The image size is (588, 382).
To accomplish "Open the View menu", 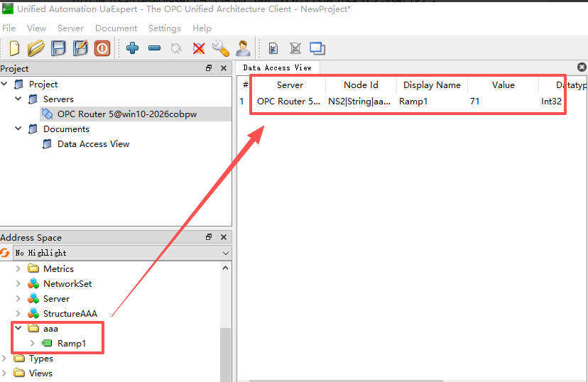I will [x=36, y=28].
